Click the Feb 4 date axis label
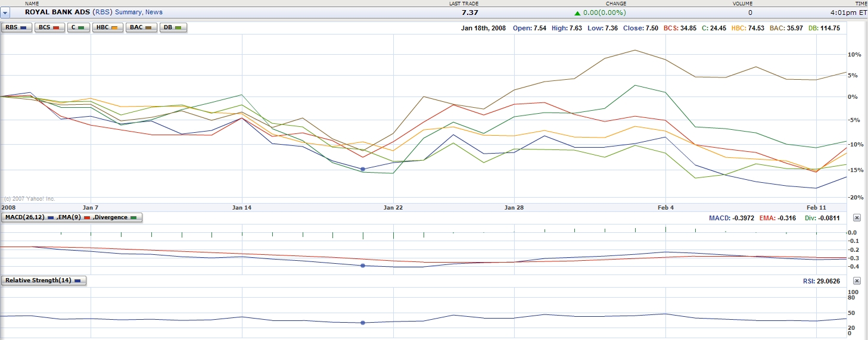 [x=665, y=207]
